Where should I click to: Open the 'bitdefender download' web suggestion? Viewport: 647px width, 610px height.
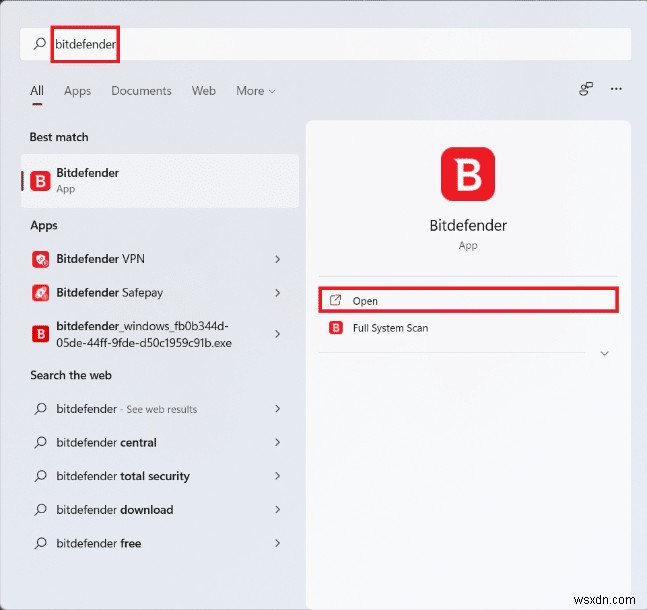point(160,510)
